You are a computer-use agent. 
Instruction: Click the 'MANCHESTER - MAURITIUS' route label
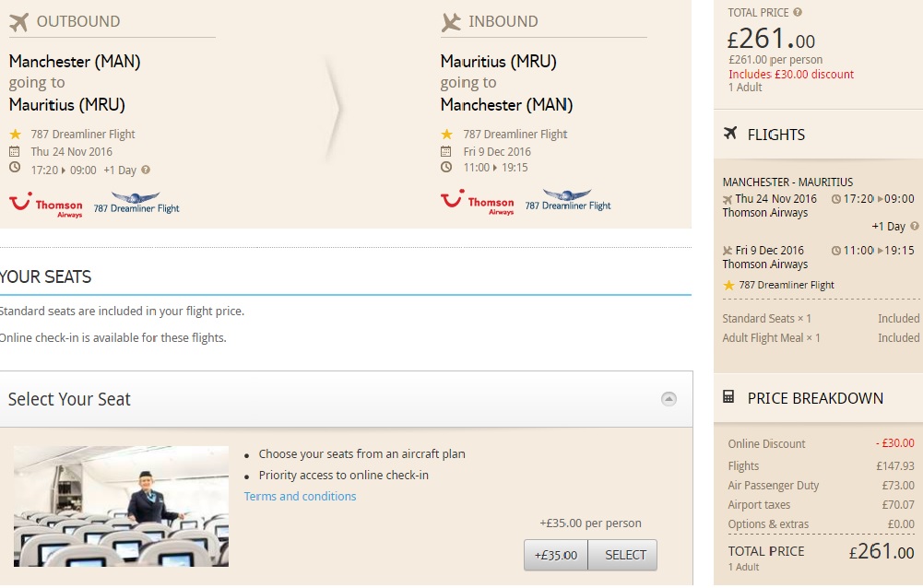click(787, 182)
